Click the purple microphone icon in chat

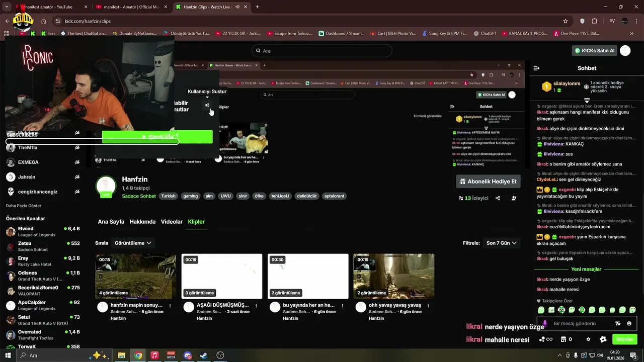coord(545,323)
